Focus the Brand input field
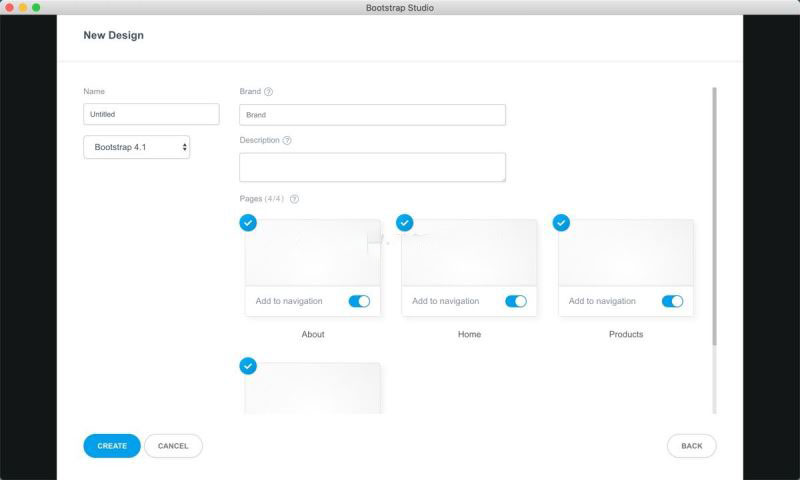Image resolution: width=800 pixels, height=480 pixels. pos(372,115)
